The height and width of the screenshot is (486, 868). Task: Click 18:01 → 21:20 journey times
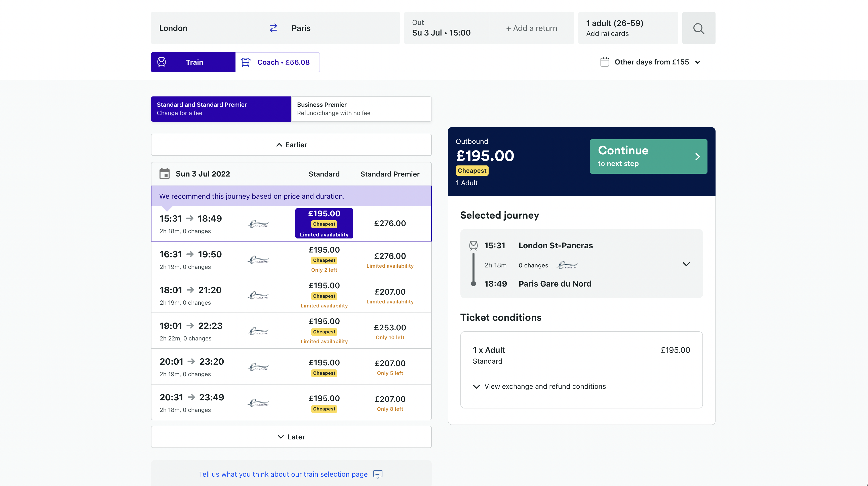click(191, 290)
